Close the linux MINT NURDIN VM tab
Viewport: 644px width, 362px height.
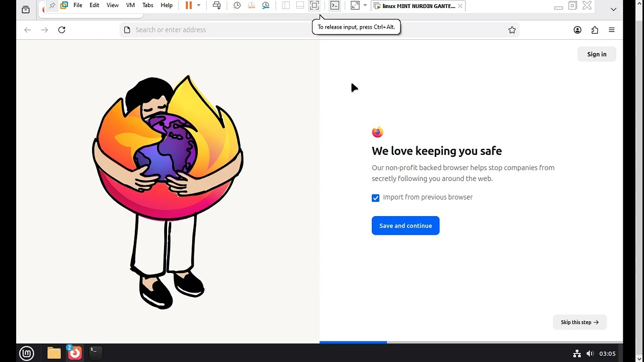[460, 6]
